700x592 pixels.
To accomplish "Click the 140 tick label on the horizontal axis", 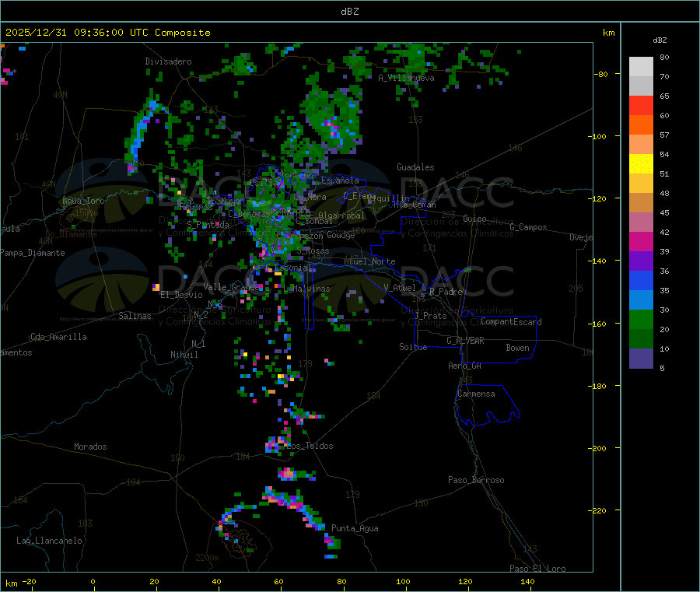I will (x=527, y=581).
